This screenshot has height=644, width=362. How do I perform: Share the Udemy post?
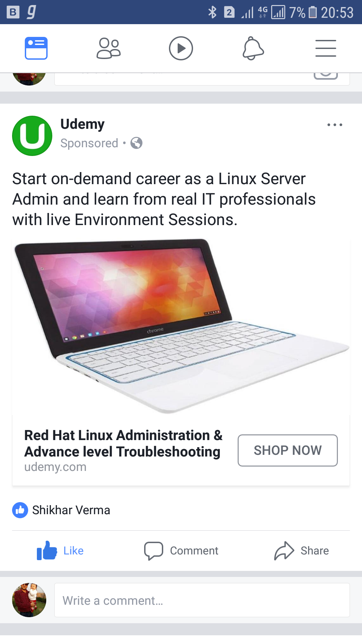pos(301,551)
